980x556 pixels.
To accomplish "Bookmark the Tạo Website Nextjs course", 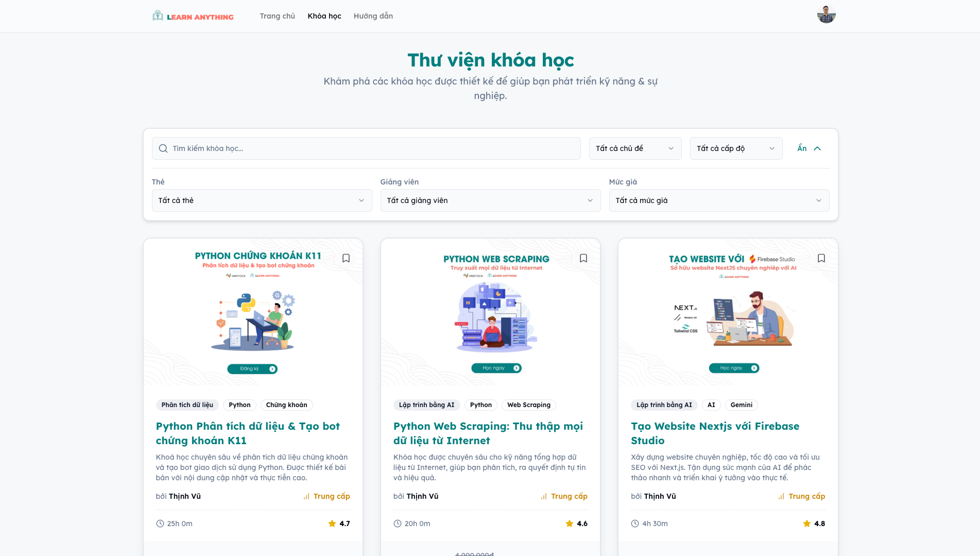I will coord(821,258).
